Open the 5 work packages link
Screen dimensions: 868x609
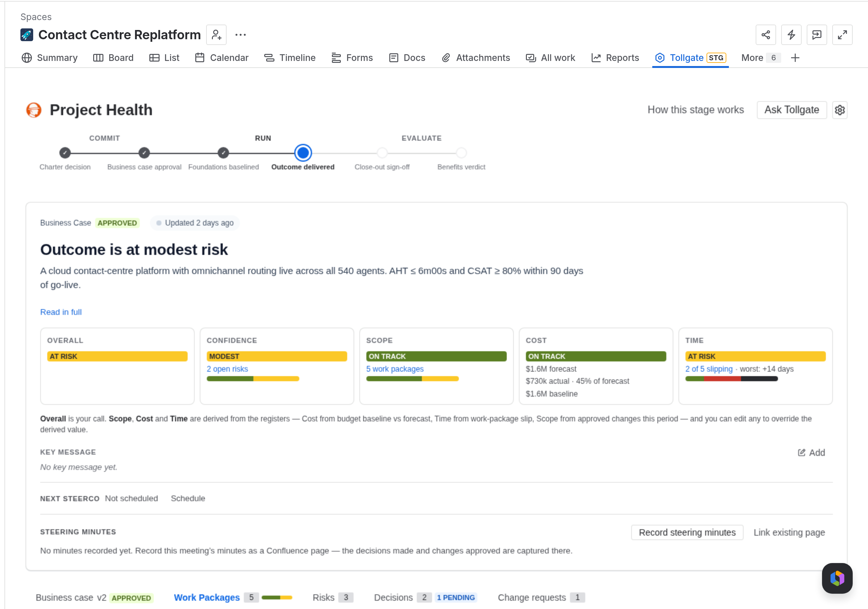coord(395,368)
